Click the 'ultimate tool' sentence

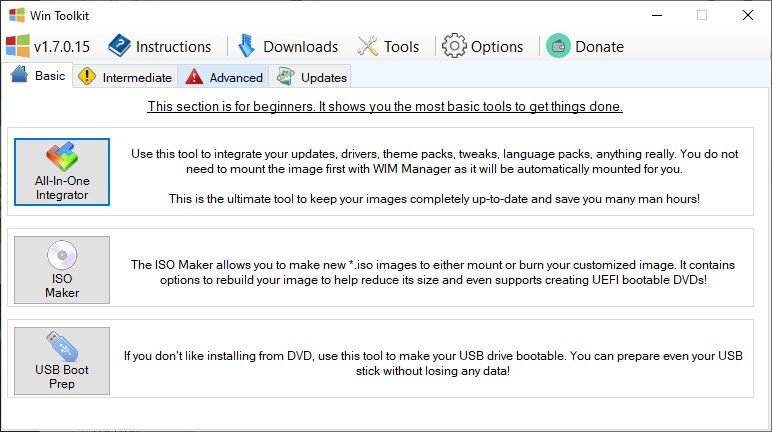click(434, 199)
